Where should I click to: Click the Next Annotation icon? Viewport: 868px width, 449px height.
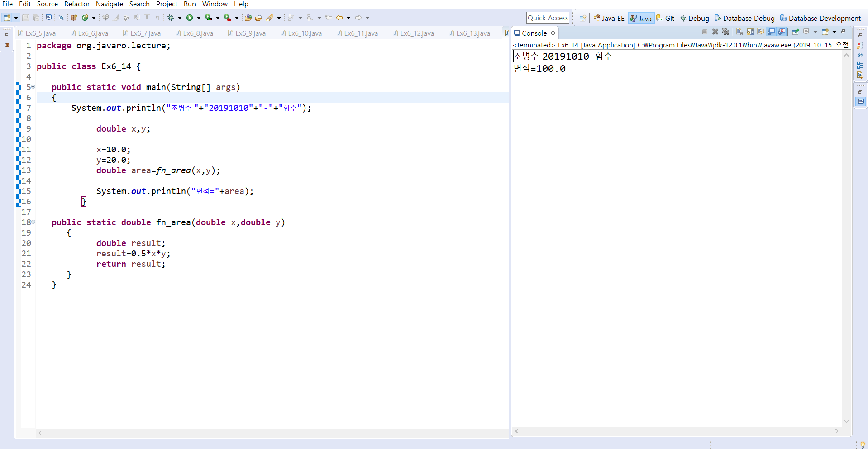[291, 18]
